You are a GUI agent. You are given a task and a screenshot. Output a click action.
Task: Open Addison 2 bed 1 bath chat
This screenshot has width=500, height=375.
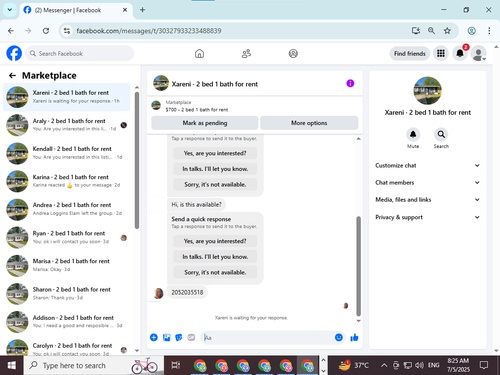pyautogui.click(x=67, y=322)
